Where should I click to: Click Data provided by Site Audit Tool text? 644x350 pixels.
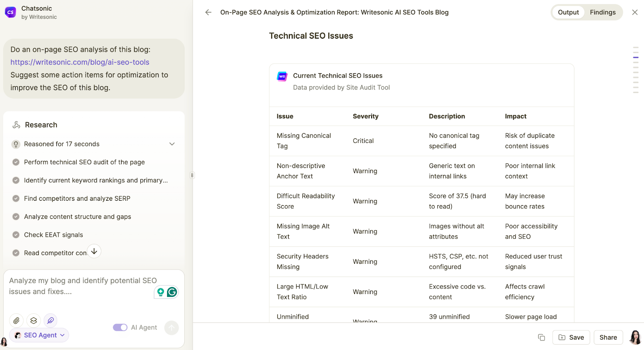(341, 87)
